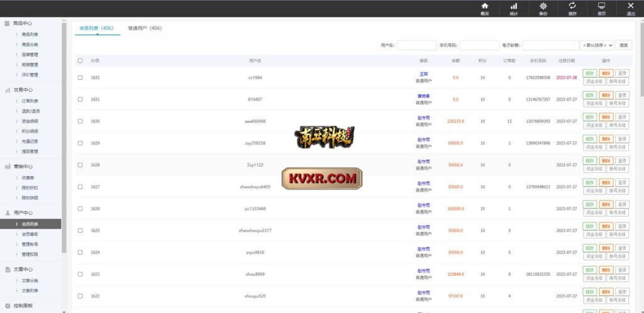Click the 王策 level link for cc1984
Screen dimensions: 644x313
pyautogui.click(x=423, y=74)
